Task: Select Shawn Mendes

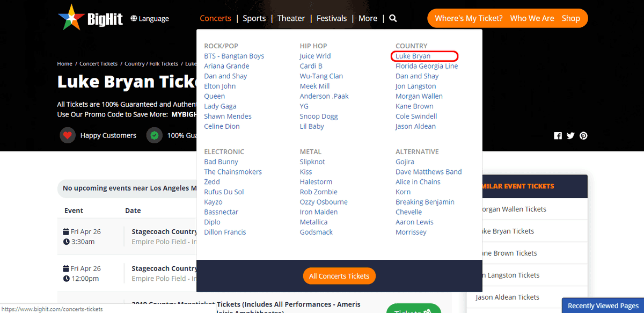Action: tap(228, 116)
